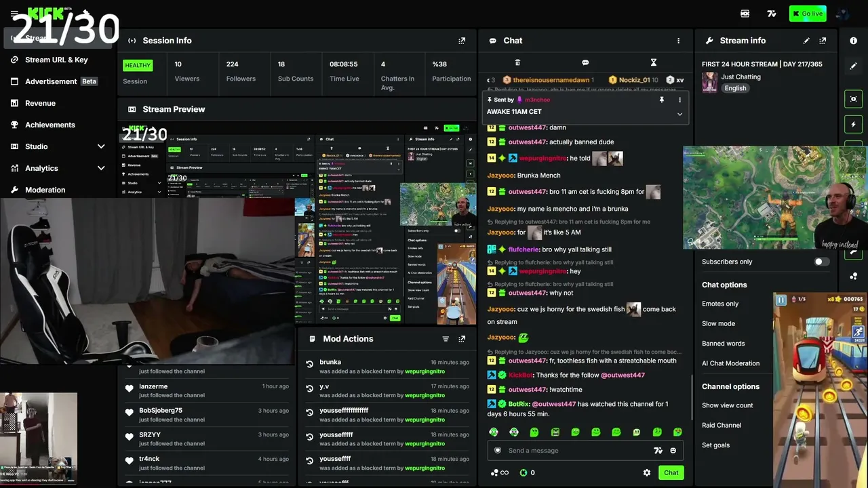Toggle the Subscribers only switch
Screen dimensions: 868x488
tap(821, 262)
